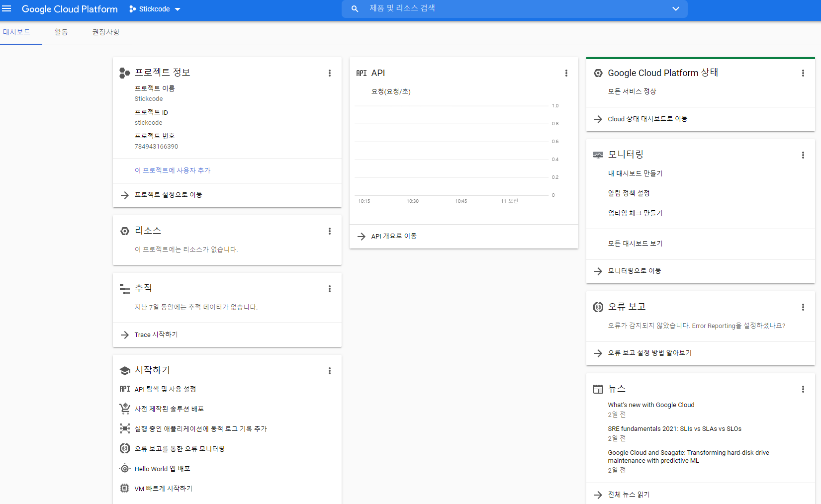Click the 추적 trace icon
The height and width of the screenshot is (504, 821).
point(125,288)
